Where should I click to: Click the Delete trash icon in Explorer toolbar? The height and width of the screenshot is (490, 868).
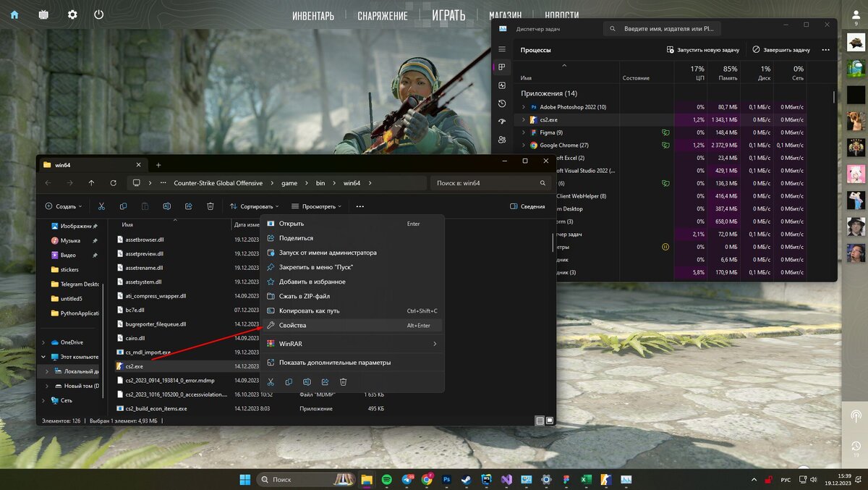(210, 206)
